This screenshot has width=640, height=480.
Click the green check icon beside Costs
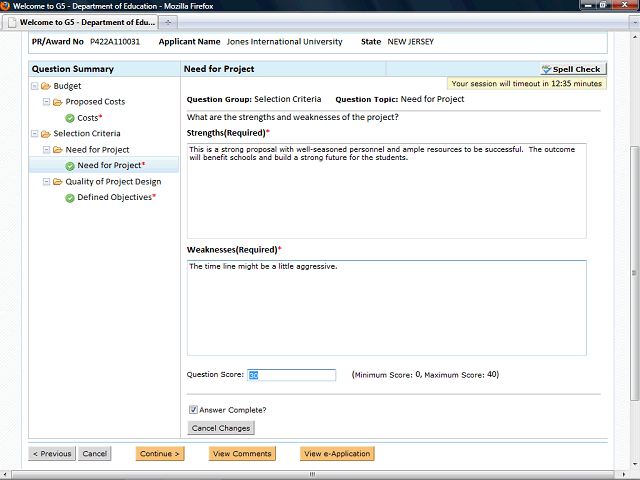pyautogui.click(x=70, y=118)
